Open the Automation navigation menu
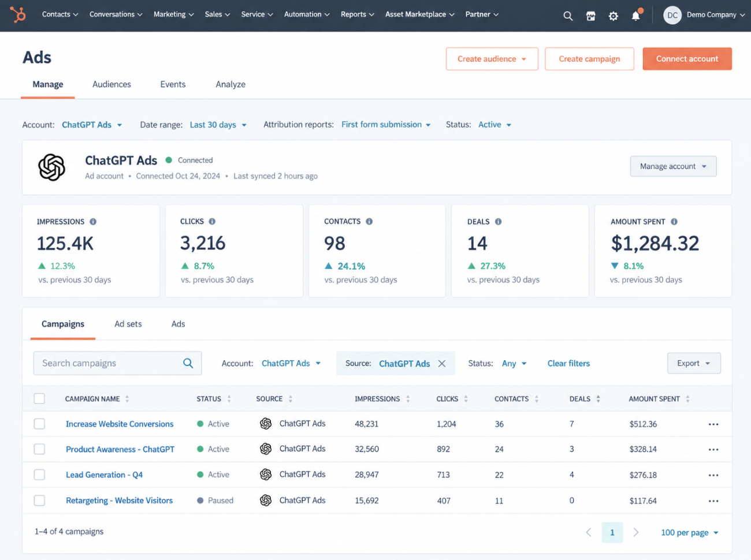This screenshot has width=751, height=560. [307, 14]
